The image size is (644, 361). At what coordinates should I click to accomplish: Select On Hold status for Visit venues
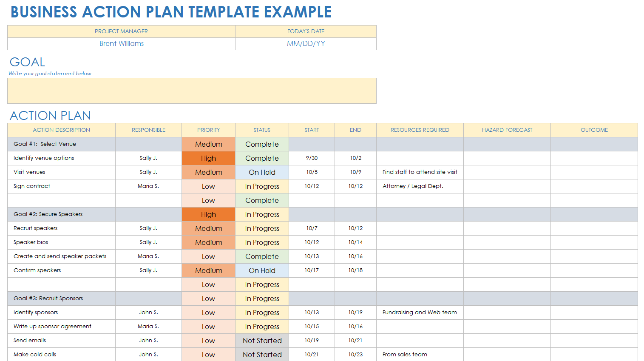click(x=262, y=172)
